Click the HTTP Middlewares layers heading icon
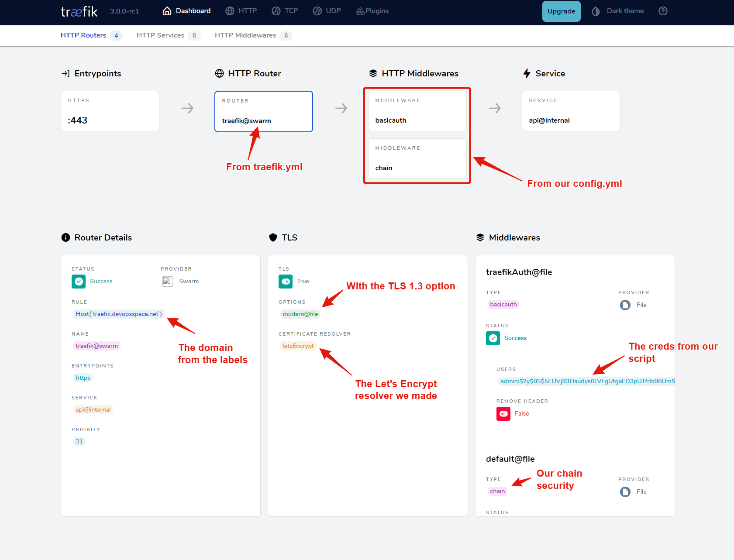734x560 pixels. pyautogui.click(x=373, y=73)
